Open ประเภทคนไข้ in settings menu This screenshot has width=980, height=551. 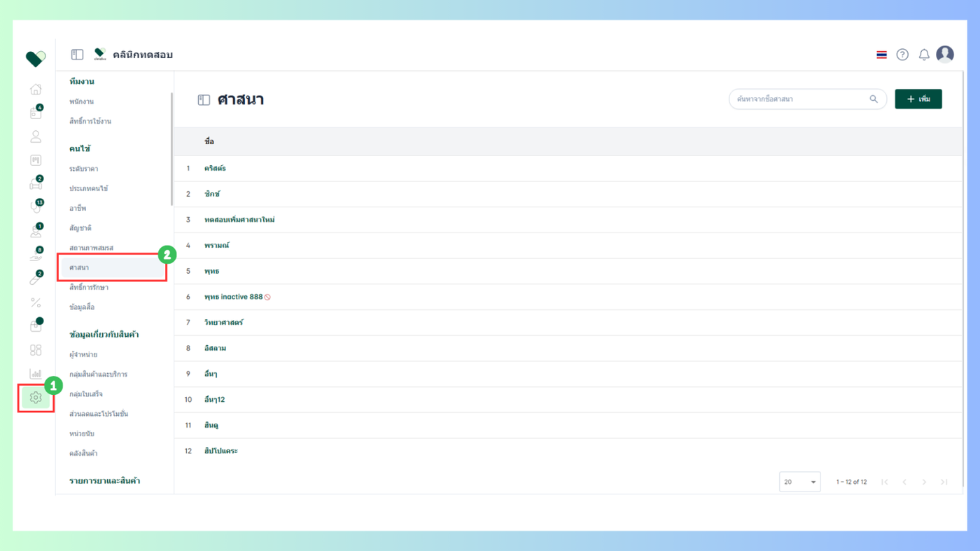click(88, 188)
